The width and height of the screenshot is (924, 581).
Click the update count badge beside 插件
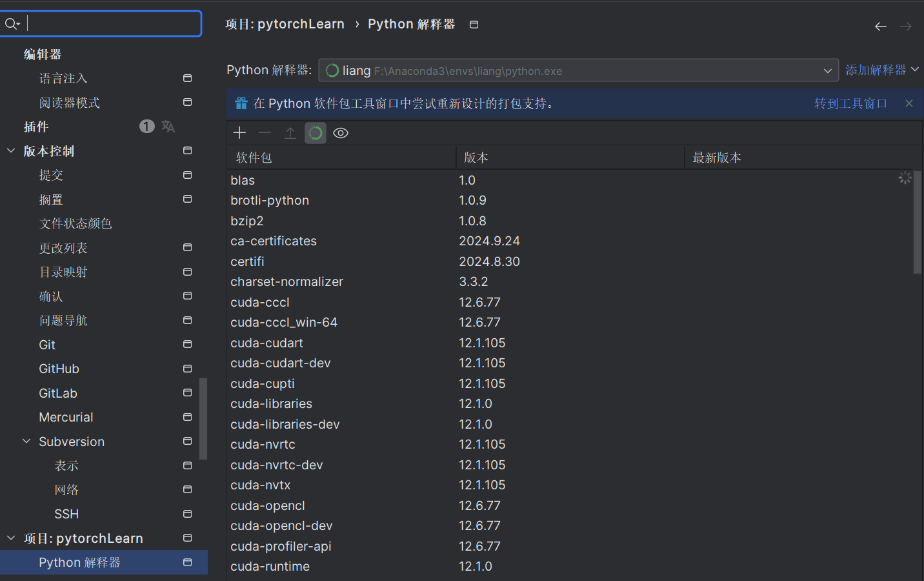[147, 127]
